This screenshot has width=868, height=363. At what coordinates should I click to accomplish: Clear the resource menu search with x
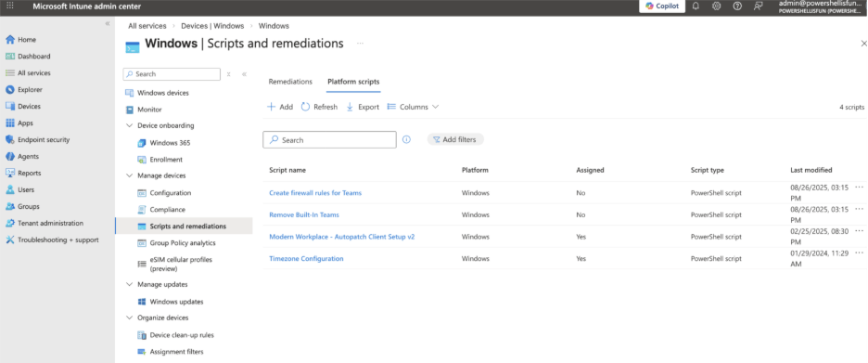(229, 73)
